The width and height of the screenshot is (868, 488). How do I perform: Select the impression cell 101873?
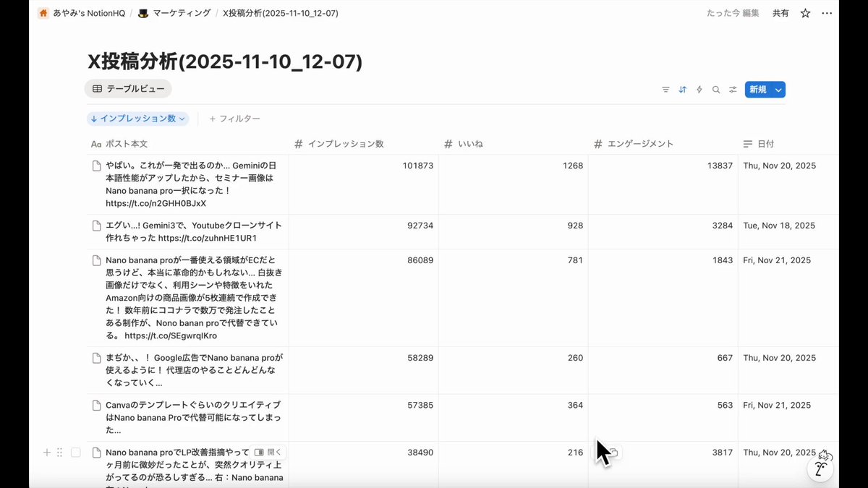tap(364, 184)
